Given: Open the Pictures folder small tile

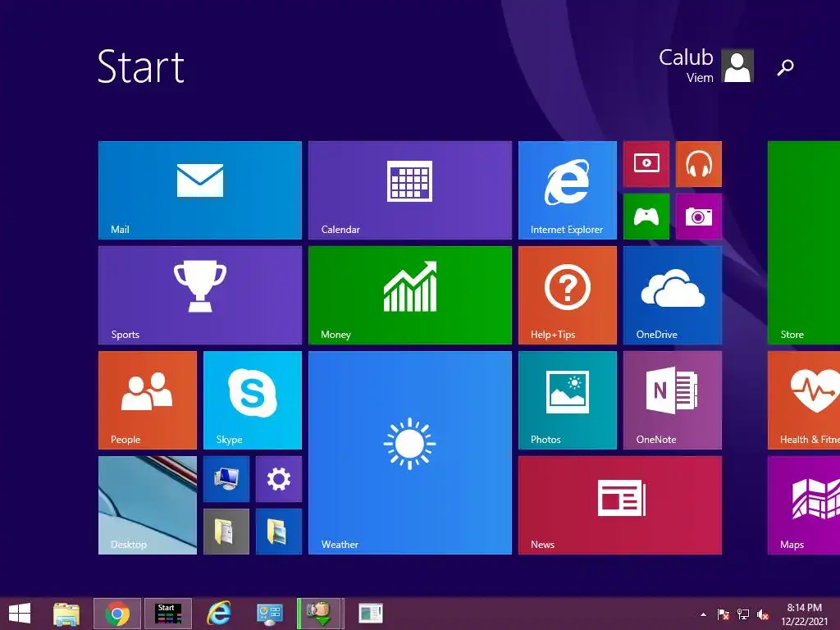Looking at the screenshot, I should coord(279,532).
